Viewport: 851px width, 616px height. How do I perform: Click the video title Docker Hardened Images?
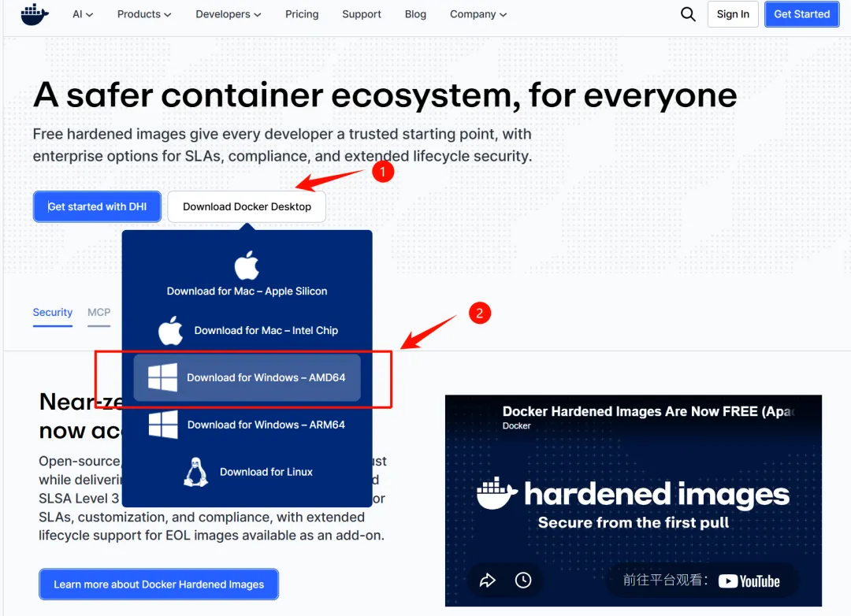648,411
